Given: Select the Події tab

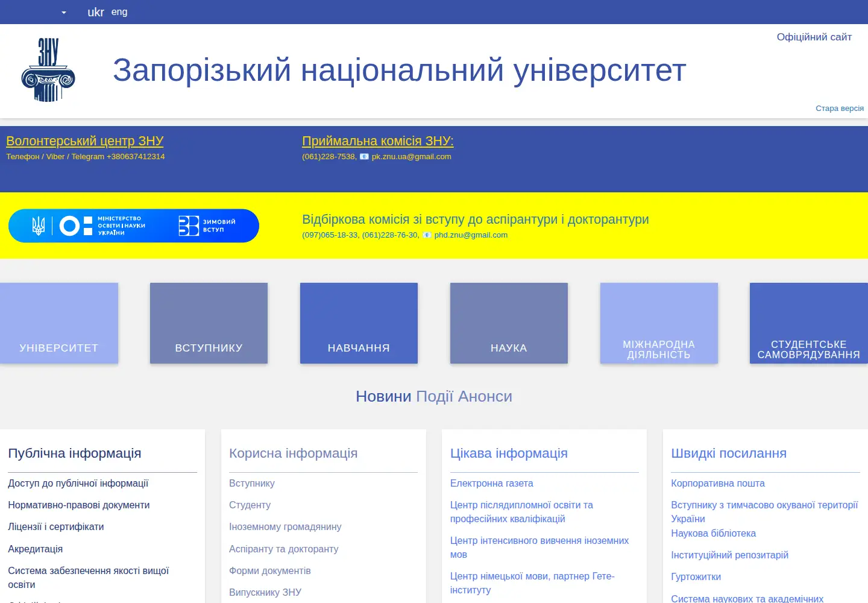Looking at the screenshot, I should [x=435, y=397].
